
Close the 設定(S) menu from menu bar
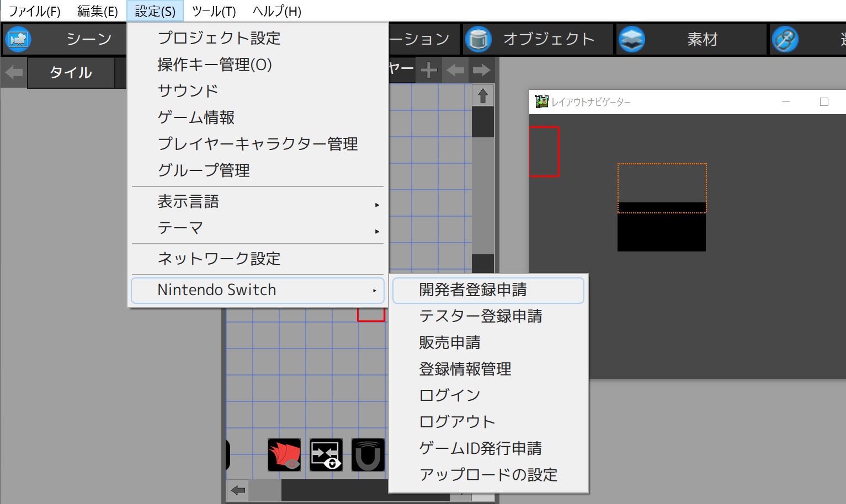pos(155,11)
